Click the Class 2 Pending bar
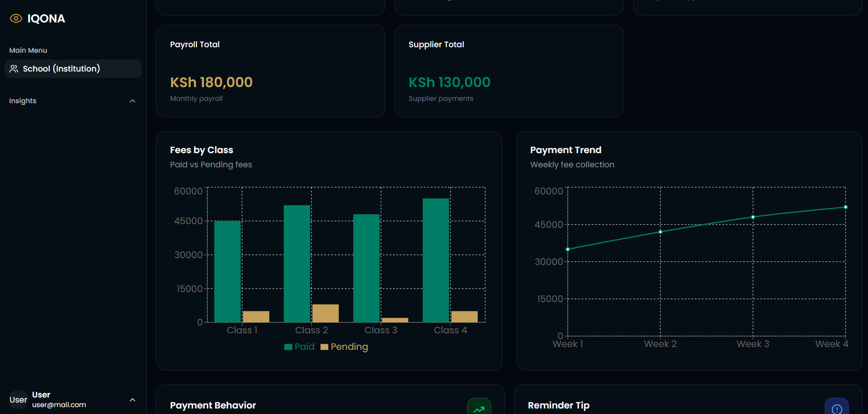Viewport: 868px width, 414px height. (x=325, y=313)
